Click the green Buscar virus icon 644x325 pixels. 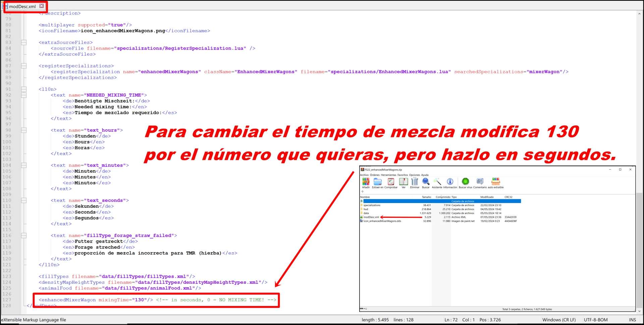[465, 182]
